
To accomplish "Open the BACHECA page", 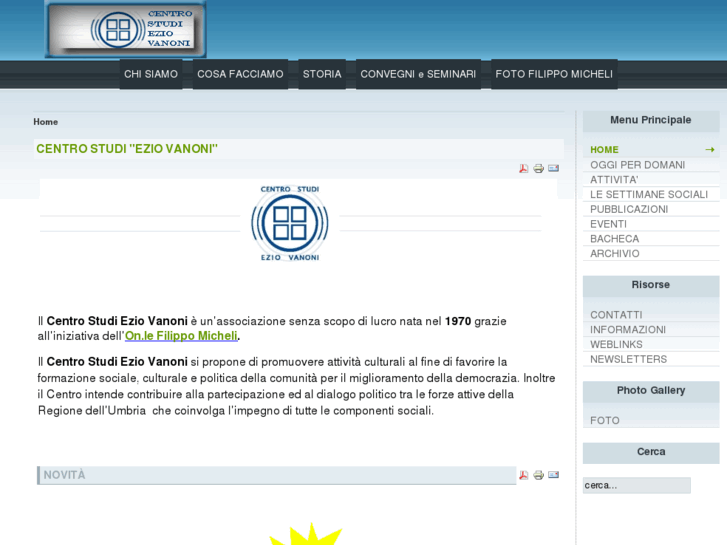I will 651,239.
